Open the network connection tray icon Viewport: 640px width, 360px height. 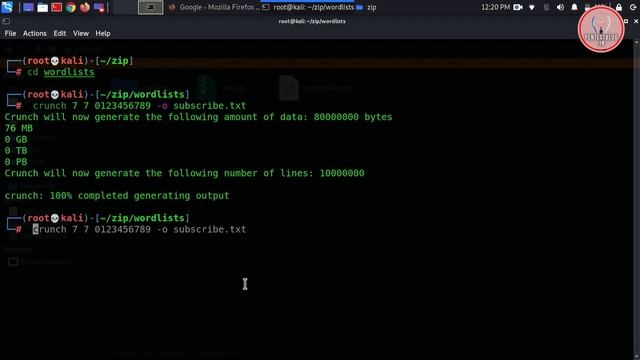pos(531,7)
